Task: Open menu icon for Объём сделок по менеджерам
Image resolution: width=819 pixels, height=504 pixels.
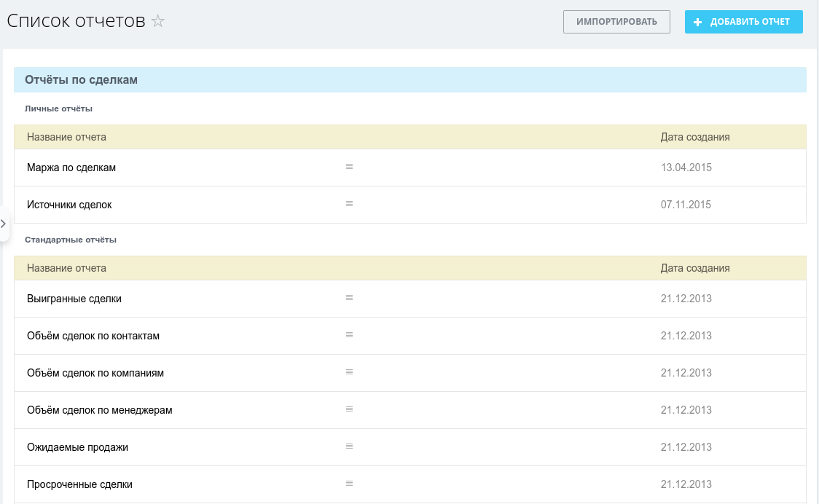Action: point(350,409)
